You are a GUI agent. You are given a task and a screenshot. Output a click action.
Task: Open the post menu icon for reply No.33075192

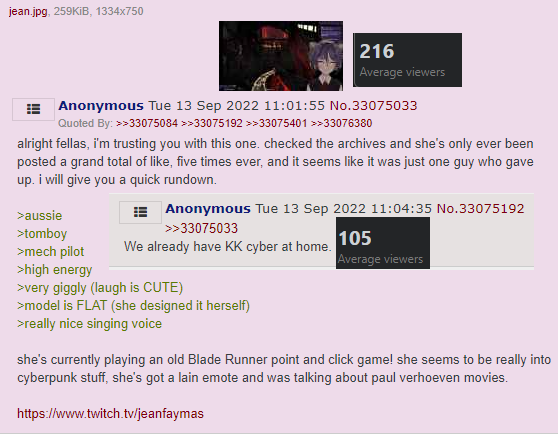click(140, 212)
